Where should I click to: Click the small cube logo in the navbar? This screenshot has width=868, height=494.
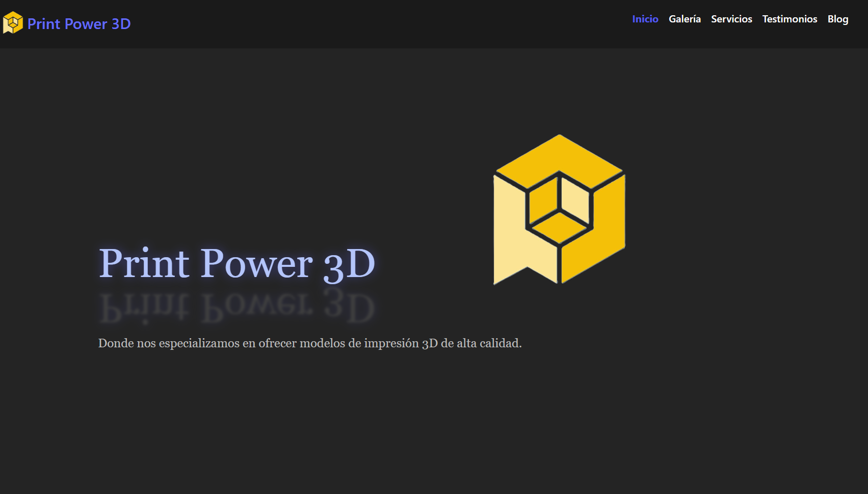pos(13,23)
